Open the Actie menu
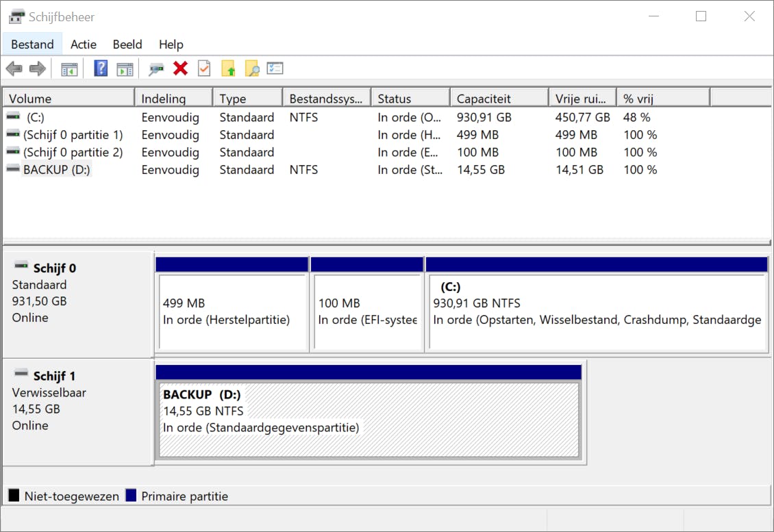The height and width of the screenshot is (532, 774). [x=84, y=45]
